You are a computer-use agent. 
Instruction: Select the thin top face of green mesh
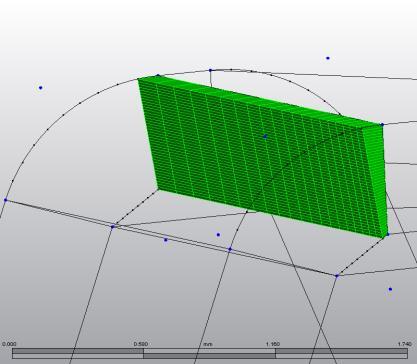click(260, 100)
